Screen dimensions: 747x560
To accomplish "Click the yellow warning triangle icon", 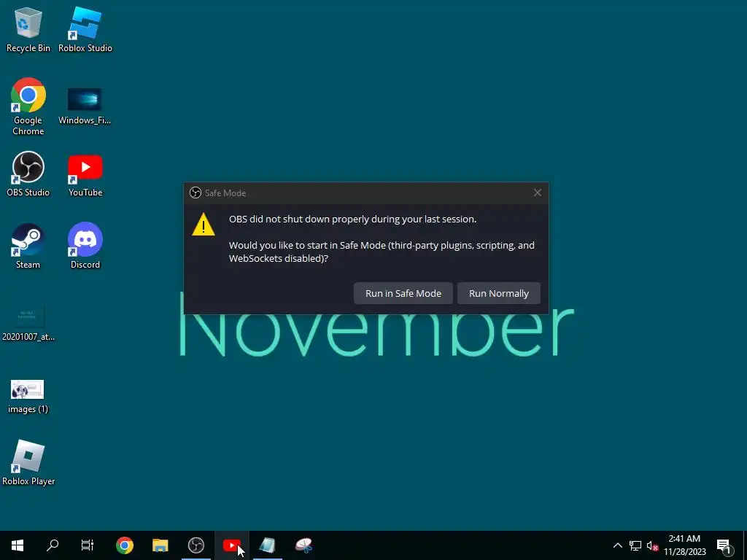I will coord(204,225).
